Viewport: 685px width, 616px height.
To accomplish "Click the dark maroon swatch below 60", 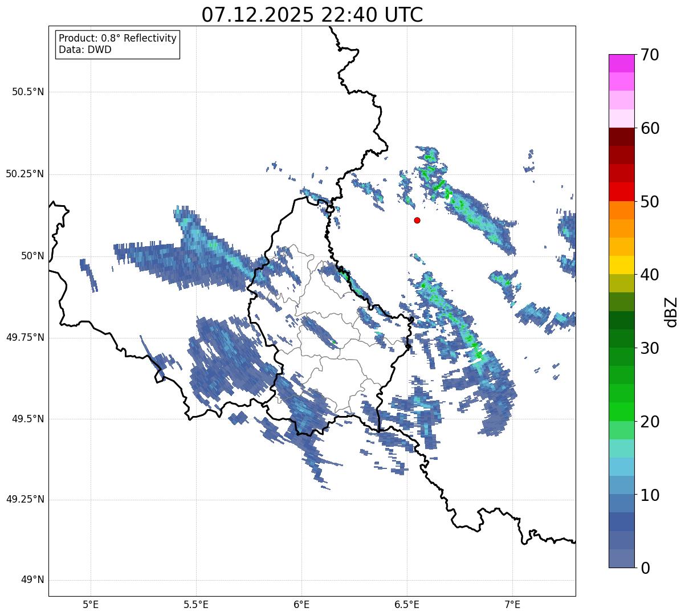I will (621, 137).
